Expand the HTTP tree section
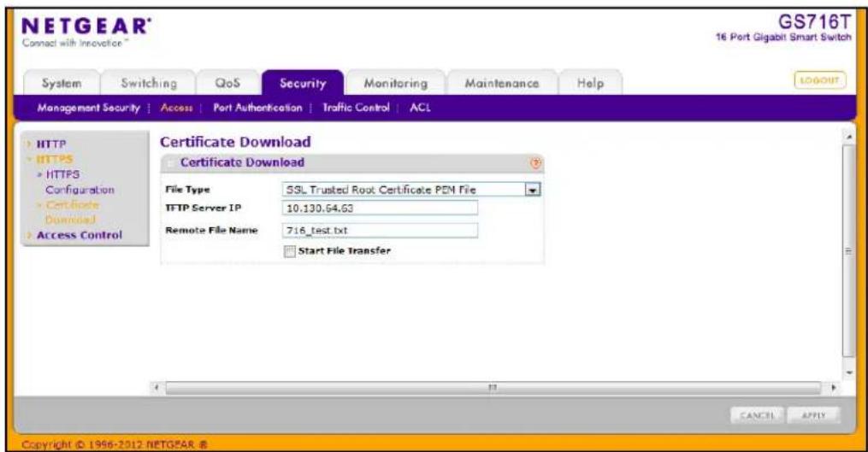Image resolution: width=868 pixels, height=452 pixels. 51,144
